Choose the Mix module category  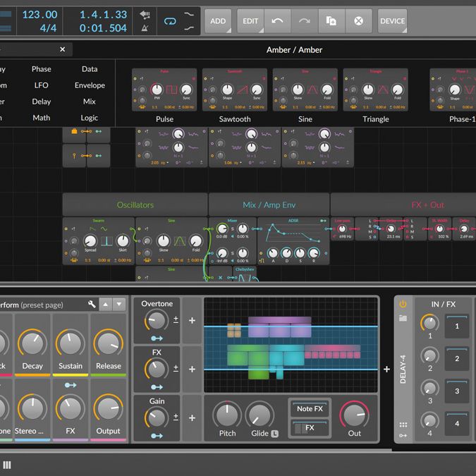[90, 102]
